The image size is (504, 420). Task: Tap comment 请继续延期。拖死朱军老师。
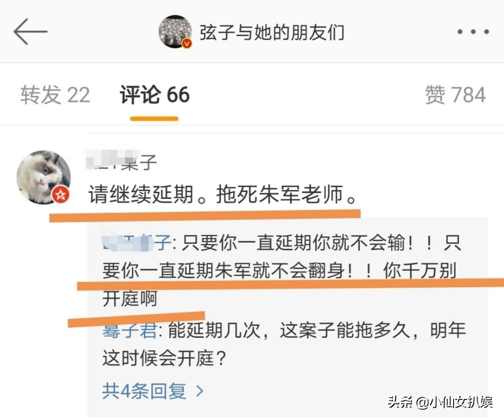click(223, 194)
